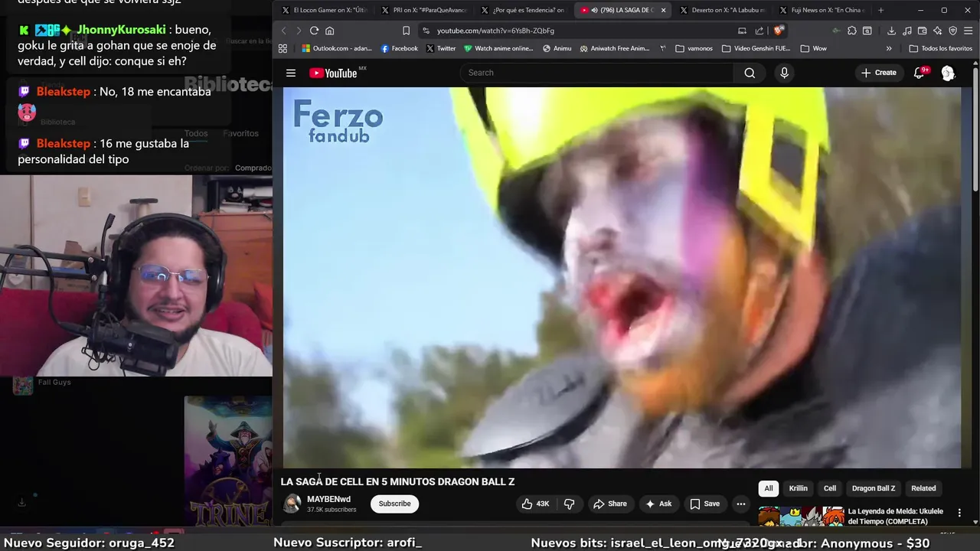
Task: Open the browser extensions puzzle icon
Action: coord(851,31)
